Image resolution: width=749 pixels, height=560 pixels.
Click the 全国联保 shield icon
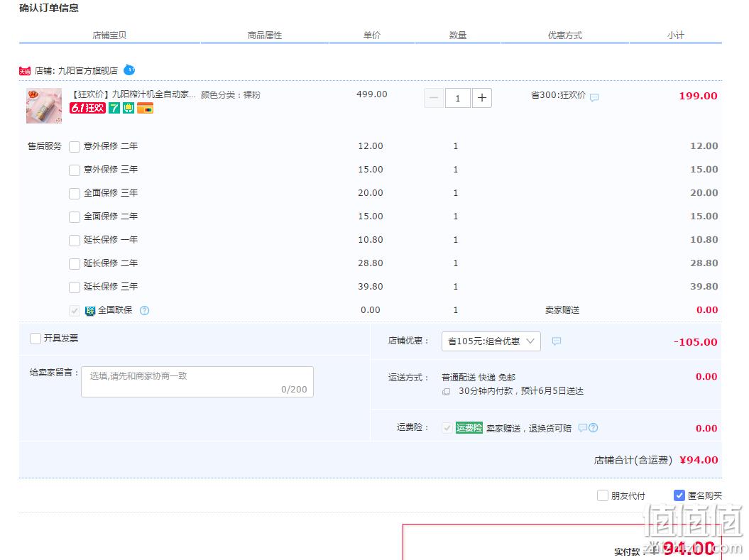(89, 311)
